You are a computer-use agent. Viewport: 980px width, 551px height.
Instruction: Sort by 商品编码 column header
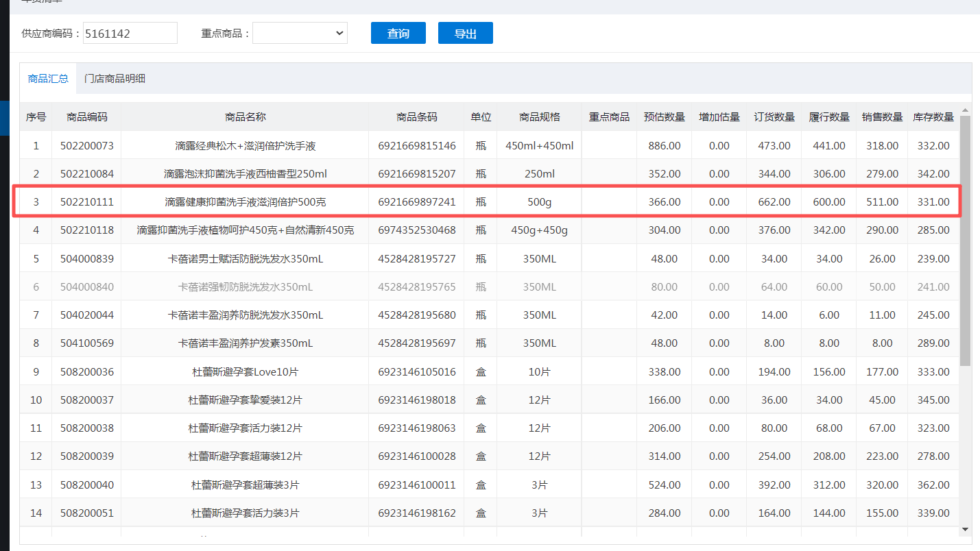(86, 117)
